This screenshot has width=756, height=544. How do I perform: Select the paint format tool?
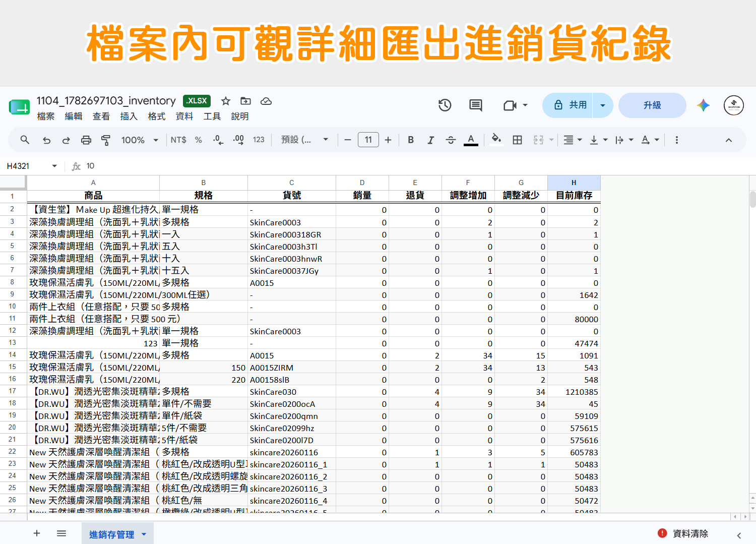[106, 140]
